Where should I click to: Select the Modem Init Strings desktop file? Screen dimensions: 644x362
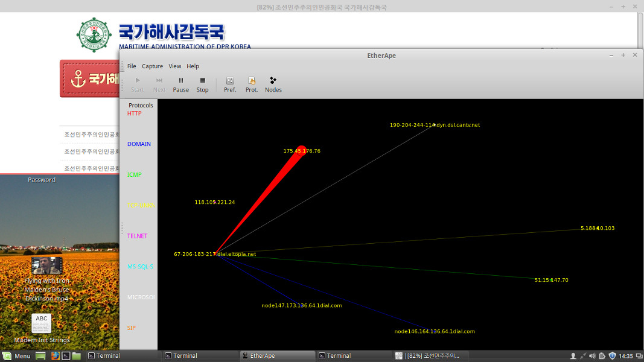click(42, 324)
